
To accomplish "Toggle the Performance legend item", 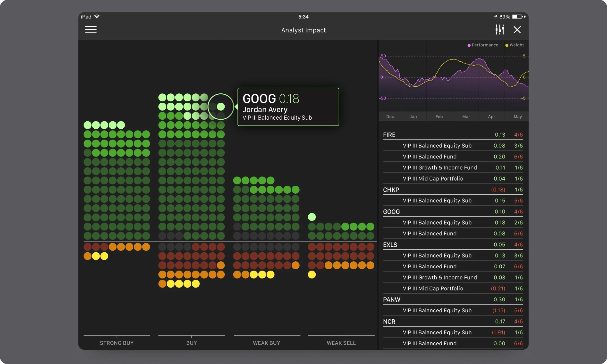I will click(x=483, y=45).
